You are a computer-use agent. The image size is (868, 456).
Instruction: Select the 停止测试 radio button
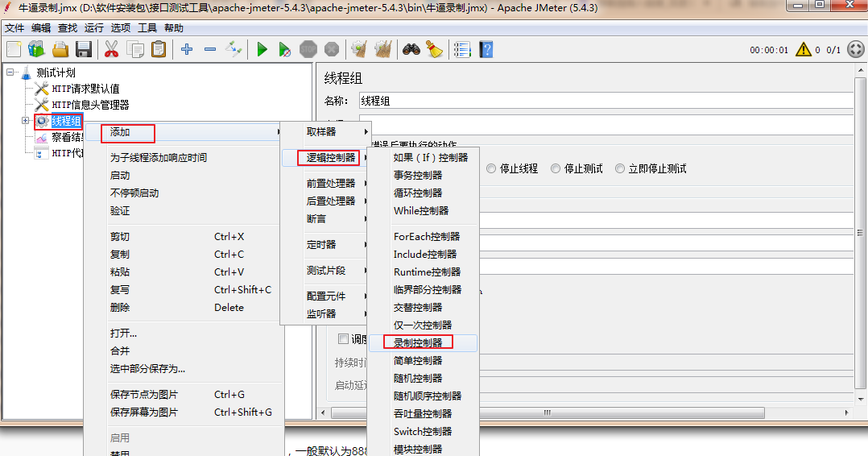click(556, 168)
